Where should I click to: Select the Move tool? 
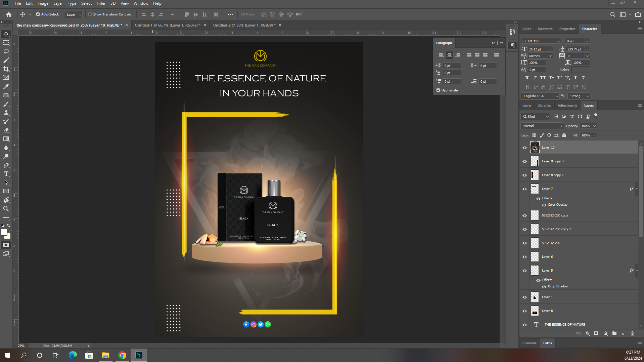coord(6,34)
